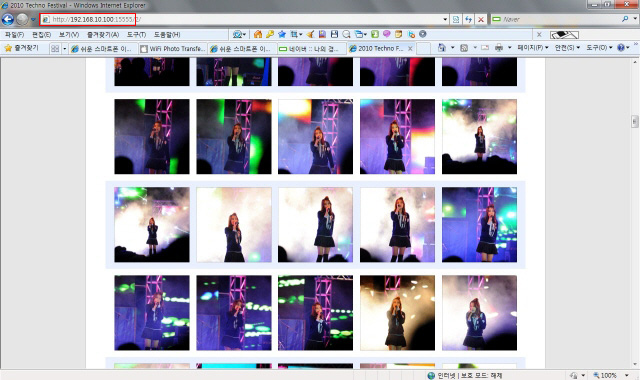Open the 파일(F) menu
Screen dimensions: 640x380
point(14,35)
